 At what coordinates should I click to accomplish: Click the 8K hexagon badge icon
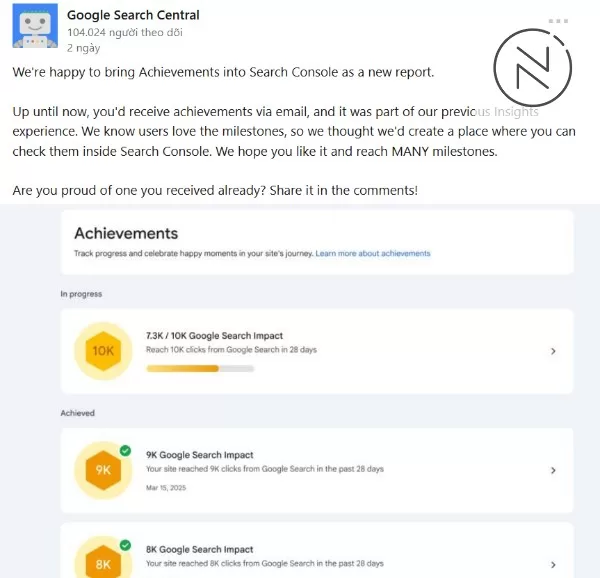(x=103, y=562)
